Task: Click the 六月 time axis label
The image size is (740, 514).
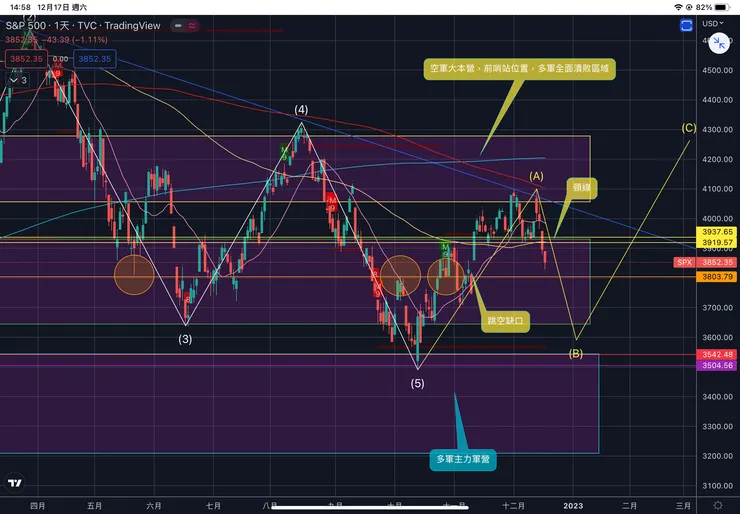Action: click(x=154, y=506)
